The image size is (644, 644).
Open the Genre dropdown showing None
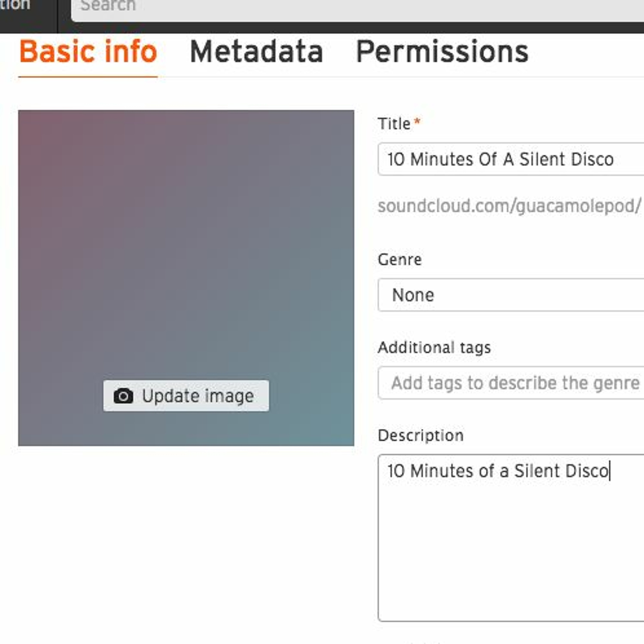(510, 295)
